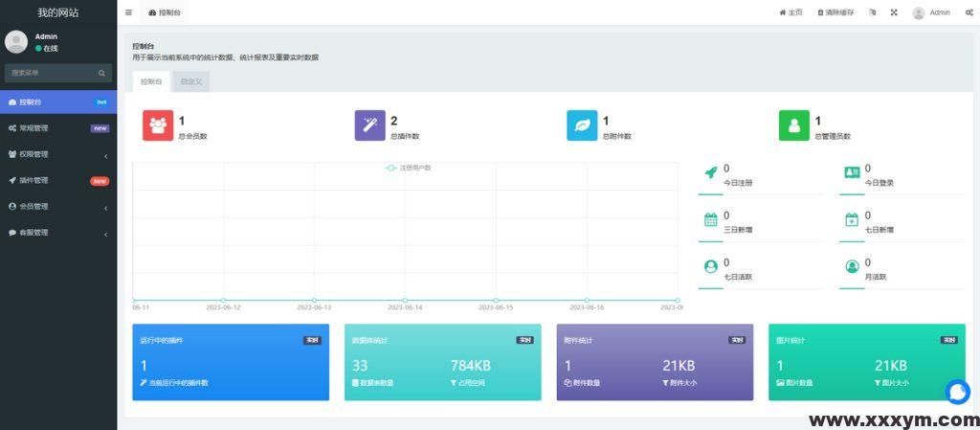Click the 今日注册 rocket icon
The height and width of the screenshot is (430, 980).
711,172
